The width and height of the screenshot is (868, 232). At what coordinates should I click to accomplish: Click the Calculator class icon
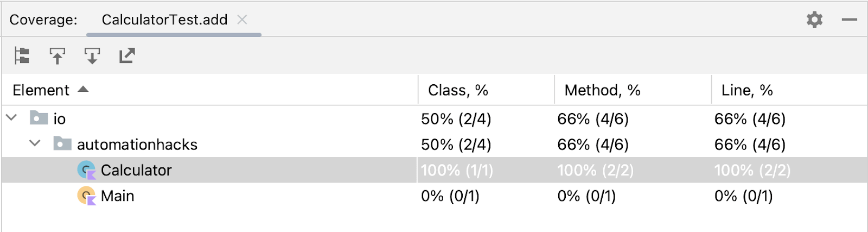pyautogui.click(x=86, y=170)
